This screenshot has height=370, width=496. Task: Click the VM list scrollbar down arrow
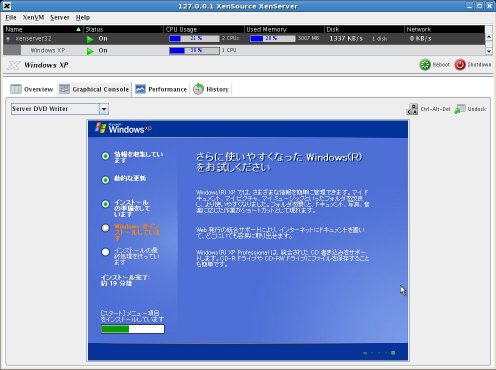[x=489, y=51]
